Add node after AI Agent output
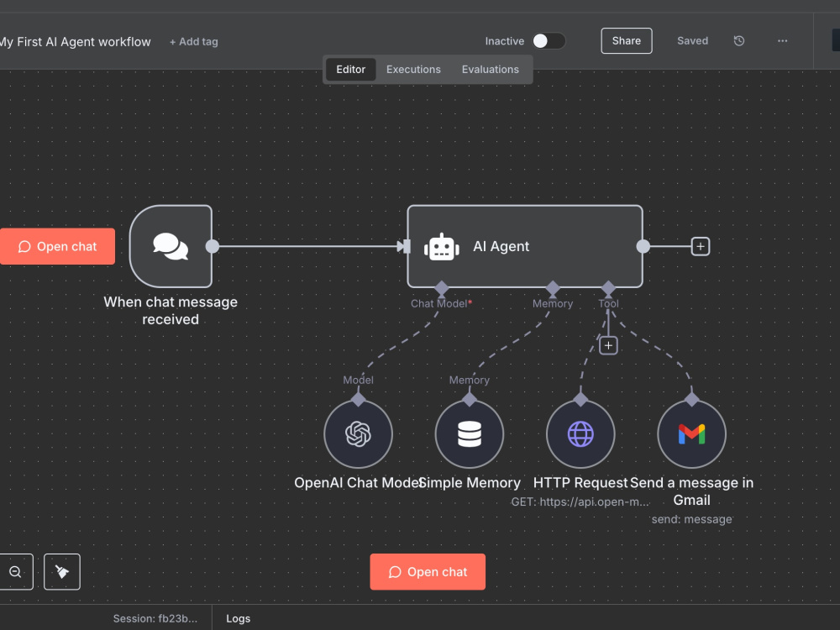Screen dimensions: 840x630 coord(701,246)
